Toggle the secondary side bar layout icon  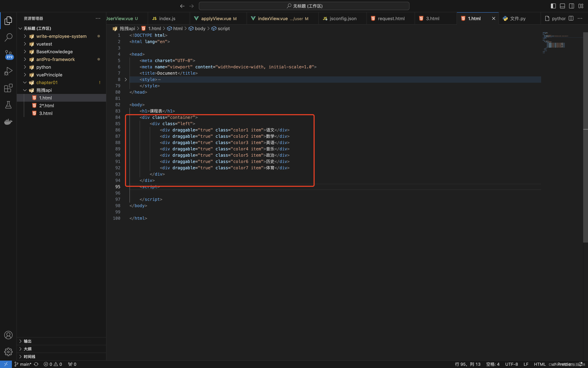572,6
